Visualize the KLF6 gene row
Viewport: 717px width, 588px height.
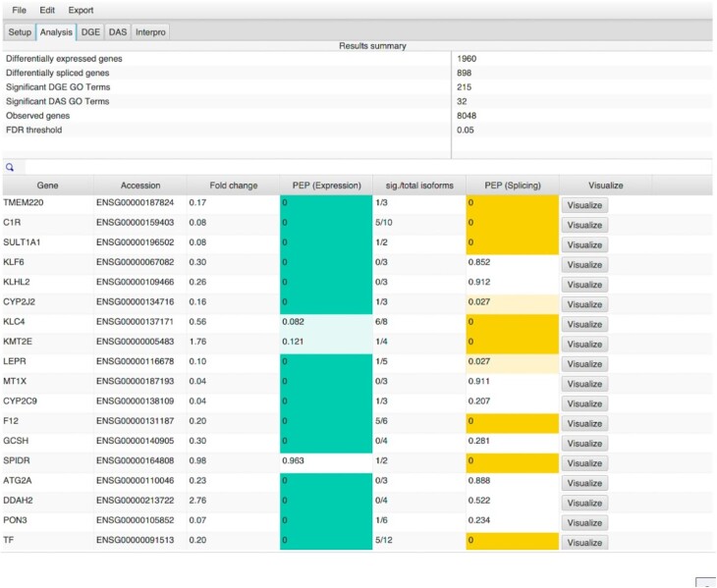pyautogui.click(x=584, y=265)
